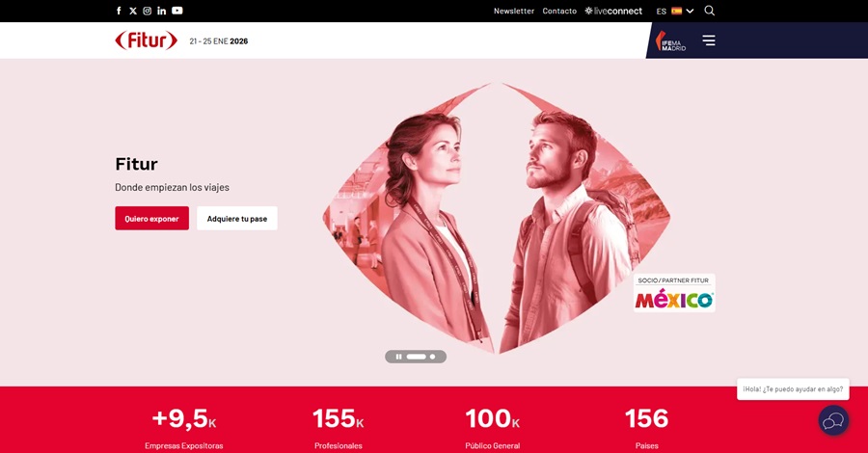This screenshot has height=453, width=868.
Task: Go to the Fitur logo home
Action: click(x=147, y=40)
